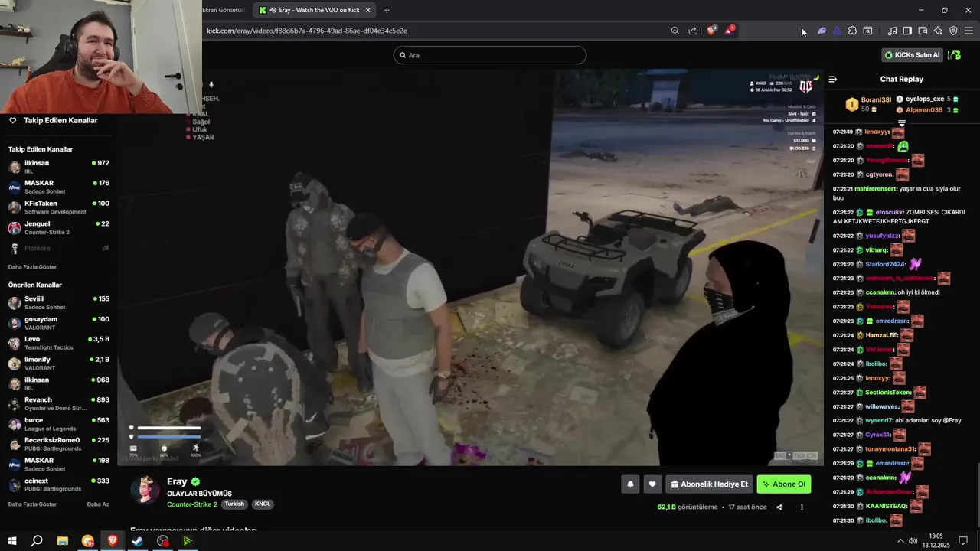Close the Eray Kick VOD tab
The image size is (980, 551).
click(367, 10)
